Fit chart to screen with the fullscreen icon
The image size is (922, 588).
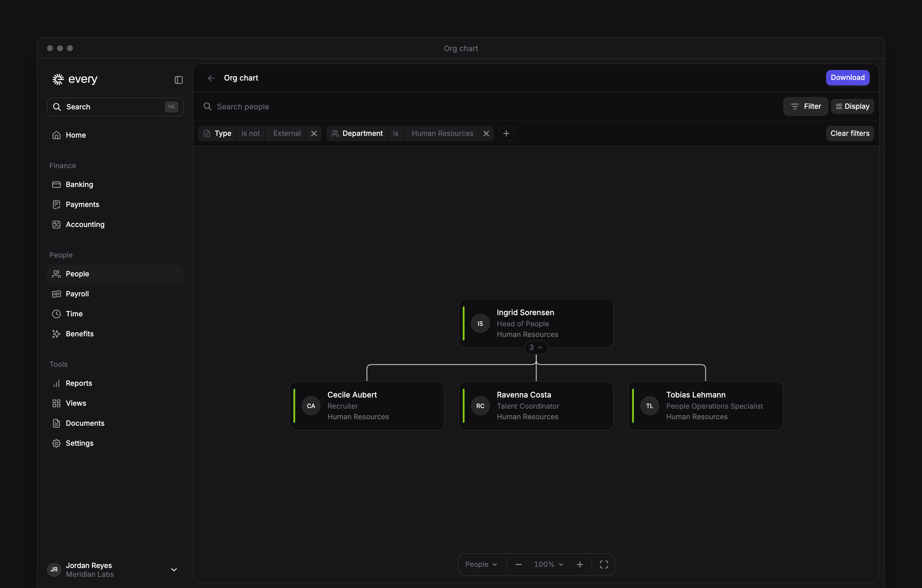coord(604,564)
